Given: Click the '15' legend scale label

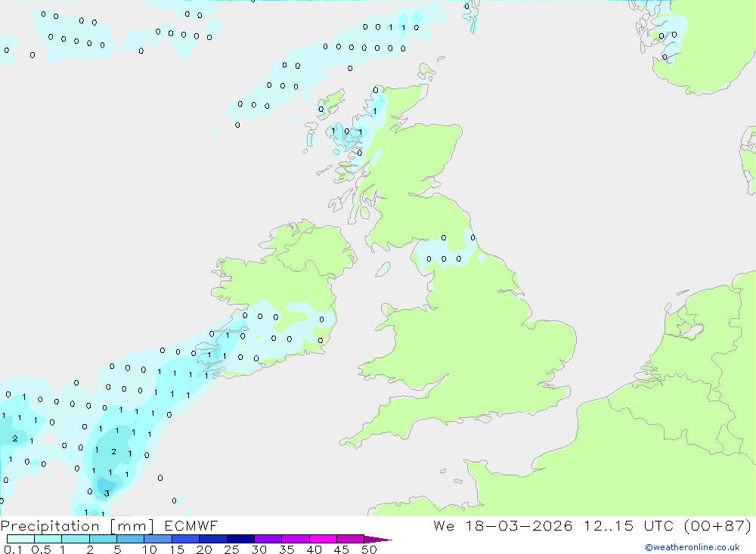Looking at the screenshot, I should coord(177,549).
